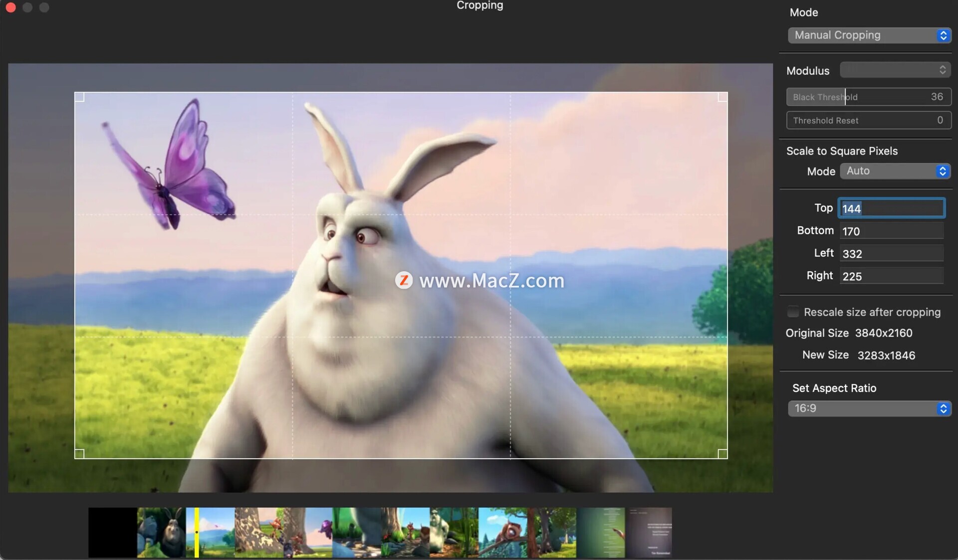Close the Cropping window
The image size is (958, 560).
pyautogui.click(x=10, y=7)
